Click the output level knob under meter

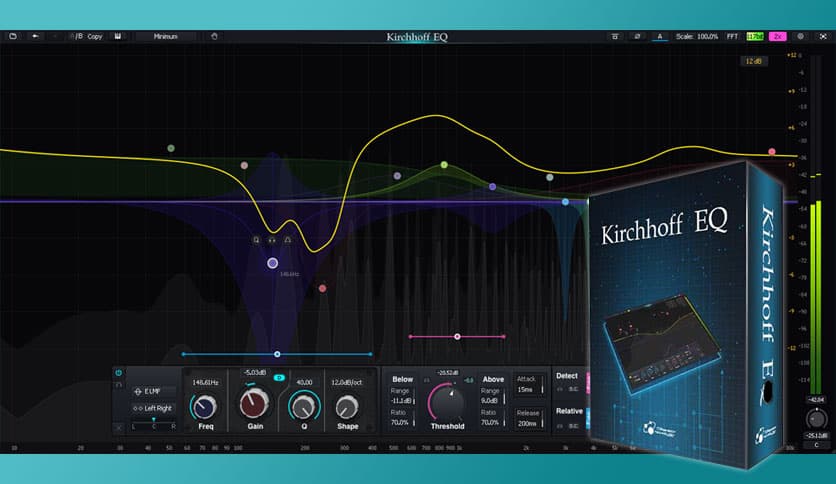point(816,419)
